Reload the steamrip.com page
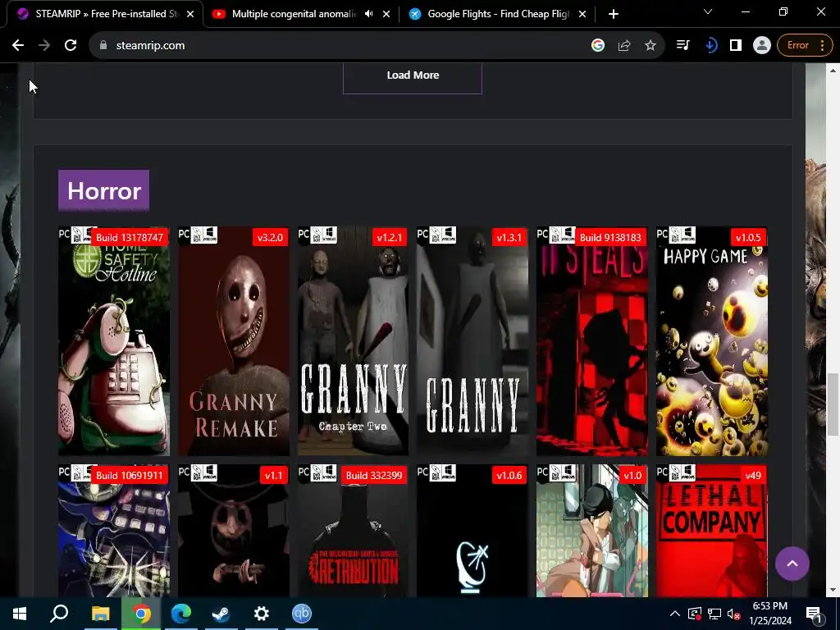Viewport: 840px width, 630px height. click(71, 46)
